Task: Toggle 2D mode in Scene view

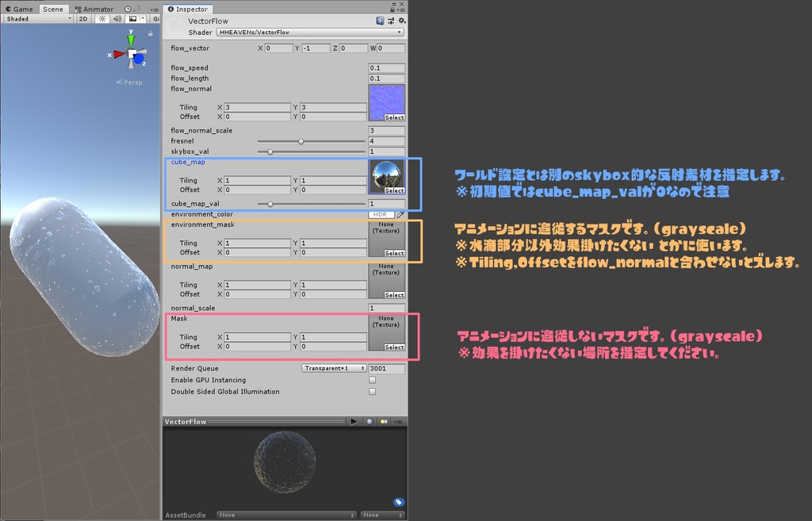Action: tap(82, 18)
